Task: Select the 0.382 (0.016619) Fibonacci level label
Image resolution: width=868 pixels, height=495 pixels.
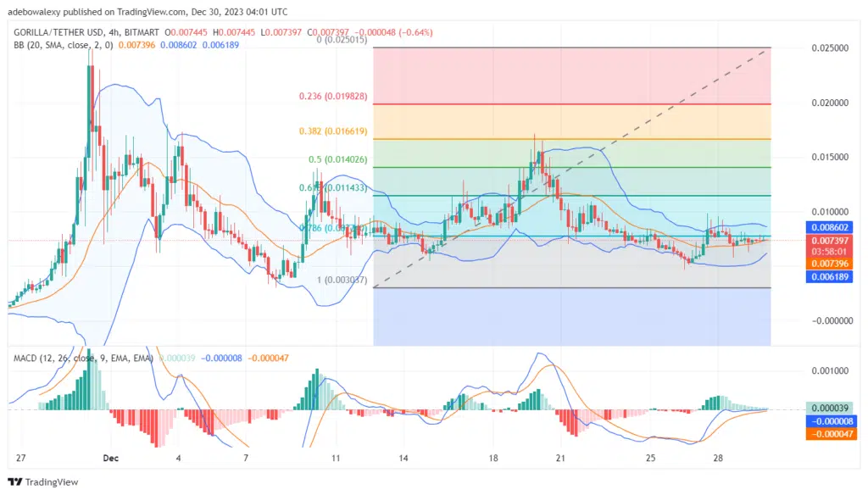Action: [333, 131]
